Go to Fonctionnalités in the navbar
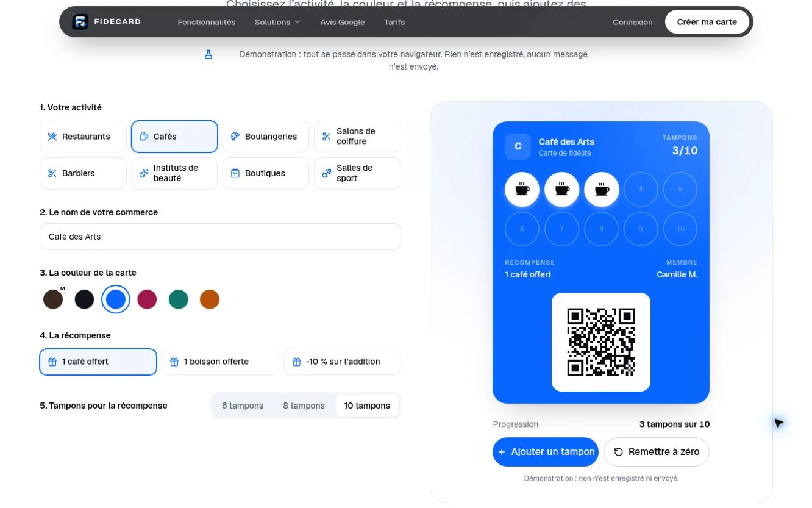The image size is (812, 508). click(x=207, y=22)
